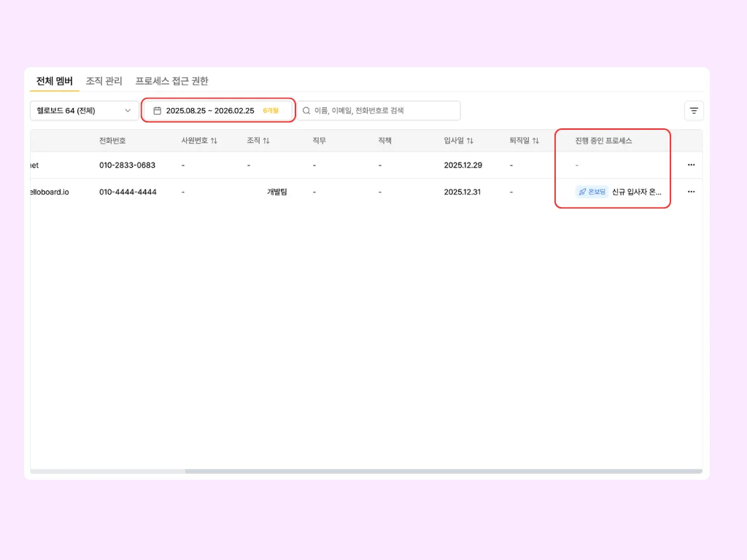Click the 개발팀 organization cell

(276, 192)
